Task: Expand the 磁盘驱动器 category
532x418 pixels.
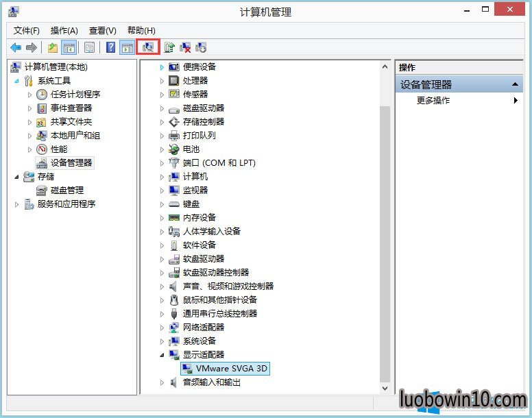Action: click(162, 108)
